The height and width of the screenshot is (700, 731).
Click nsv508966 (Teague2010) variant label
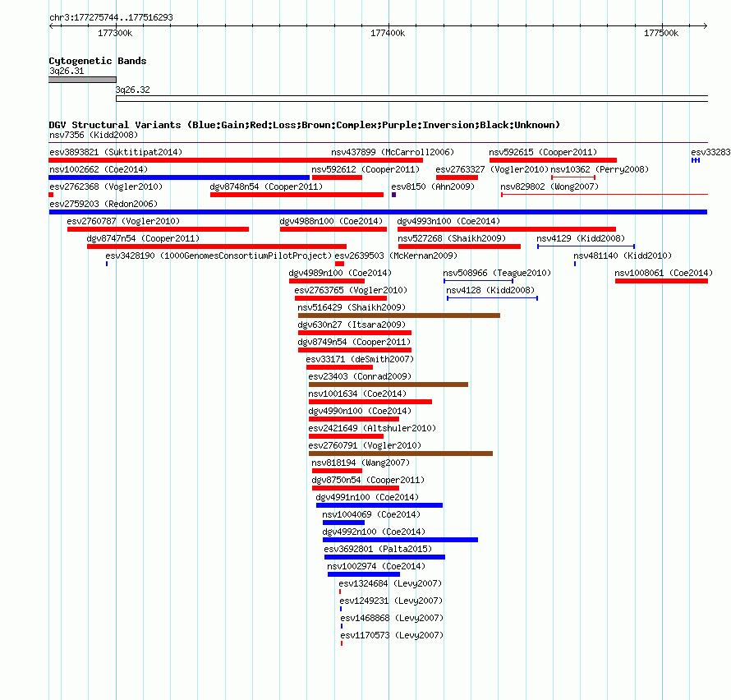[x=497, y=273]
